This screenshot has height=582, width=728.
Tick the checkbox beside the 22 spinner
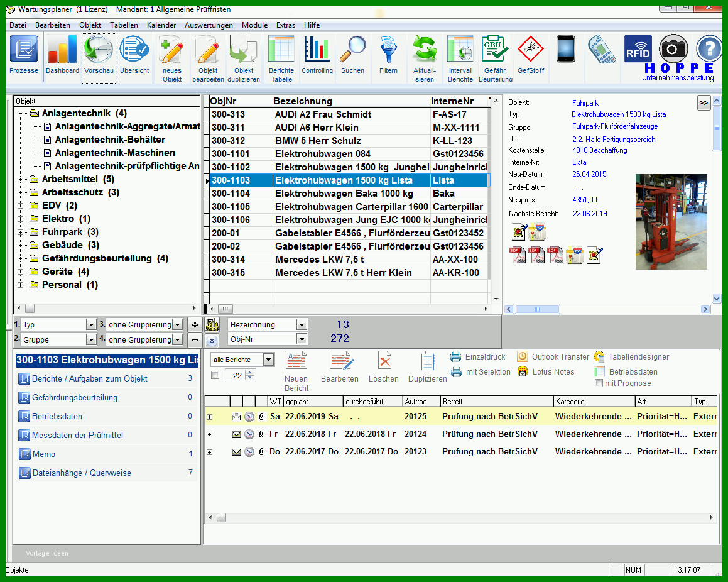[215, 375]
